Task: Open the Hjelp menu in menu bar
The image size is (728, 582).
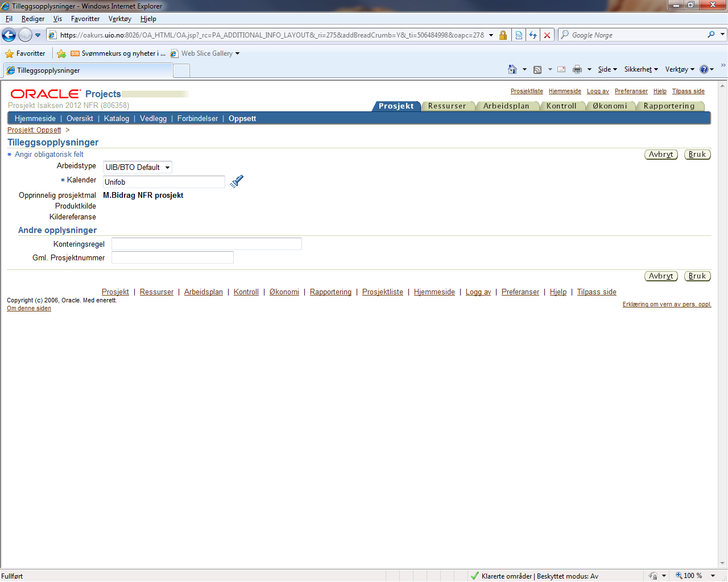Action: coord(148,19)
